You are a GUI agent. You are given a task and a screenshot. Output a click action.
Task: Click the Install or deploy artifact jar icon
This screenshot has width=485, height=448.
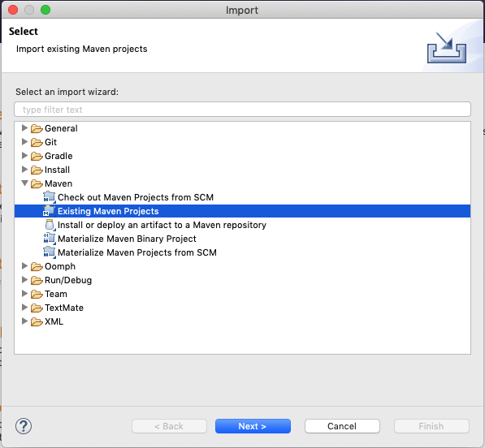[50, 225]
